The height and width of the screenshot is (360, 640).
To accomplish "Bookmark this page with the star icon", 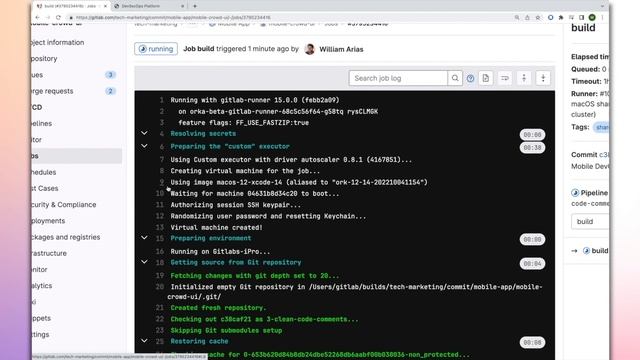I will click(x=538, y=18).
